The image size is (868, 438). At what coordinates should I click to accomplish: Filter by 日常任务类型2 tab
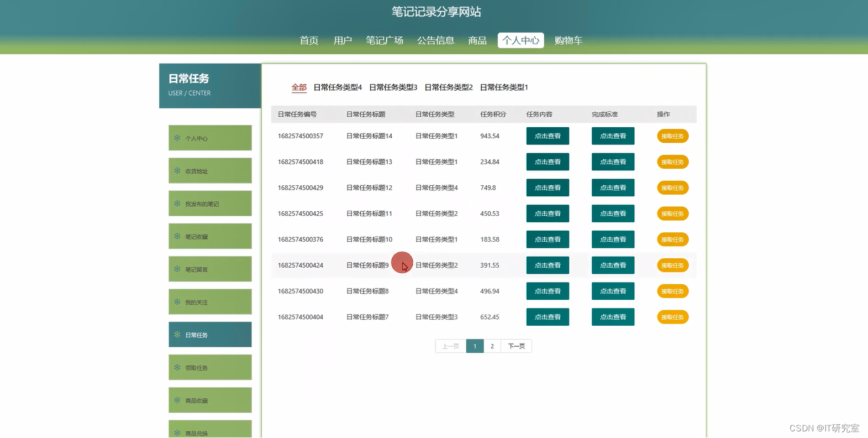(x=449, y=87)
